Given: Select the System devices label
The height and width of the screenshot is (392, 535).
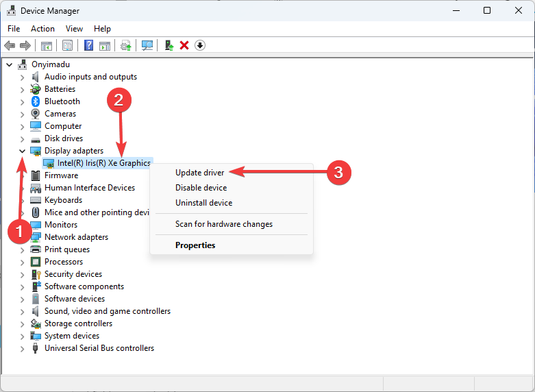Looking at the screenshot, I should click(72, 336).
